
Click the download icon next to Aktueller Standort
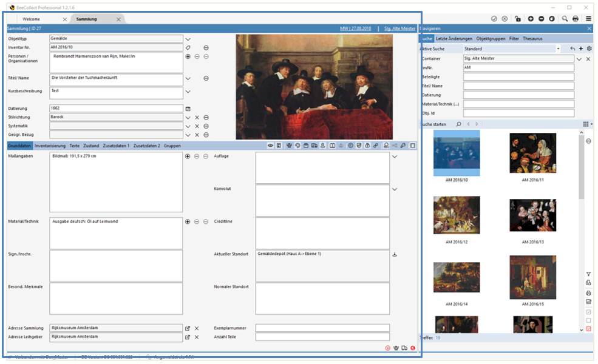[395, 255]
